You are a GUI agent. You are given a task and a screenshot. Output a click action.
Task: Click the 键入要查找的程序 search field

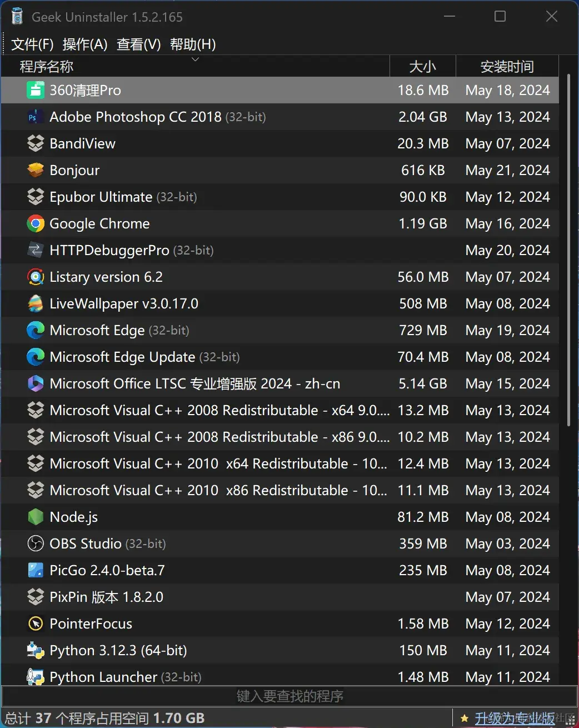coord(289,696)
